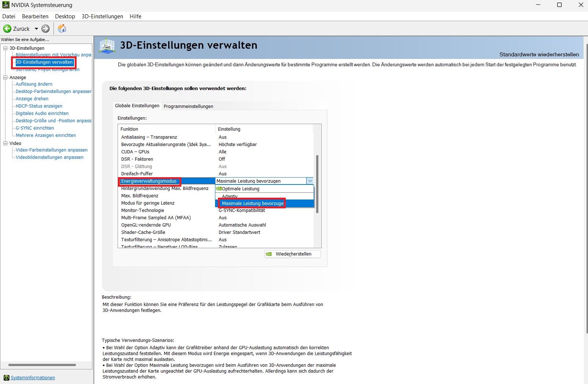Select the Shader-Cache-Größe row
Image resolution: width=588 pixels, height=384 pixels.
pyautogui.click(x=216, y=232)
